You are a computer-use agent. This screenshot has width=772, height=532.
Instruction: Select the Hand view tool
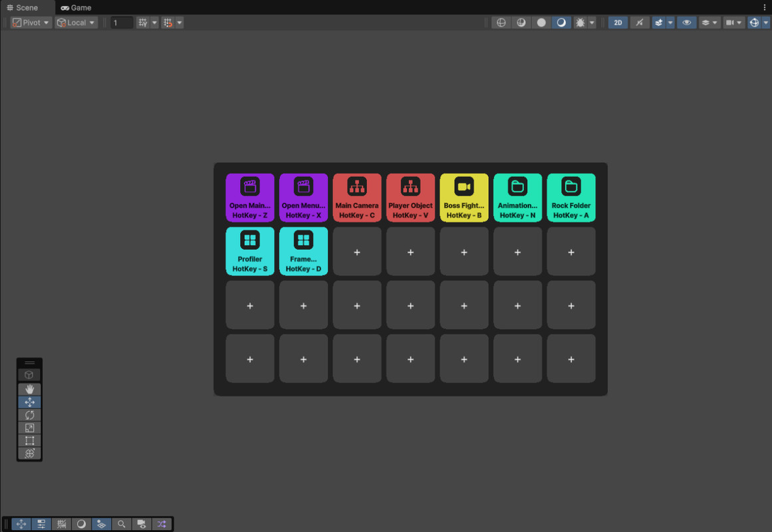[29, 389]
